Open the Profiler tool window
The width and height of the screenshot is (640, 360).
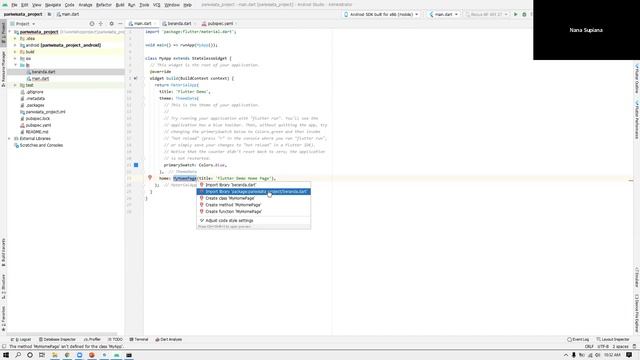pyautogui.click(x=92, y=340)
